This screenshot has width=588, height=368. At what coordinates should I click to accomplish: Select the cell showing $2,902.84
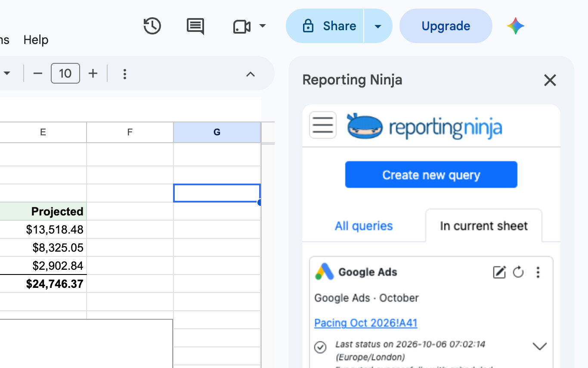click(x=43, y=266)
